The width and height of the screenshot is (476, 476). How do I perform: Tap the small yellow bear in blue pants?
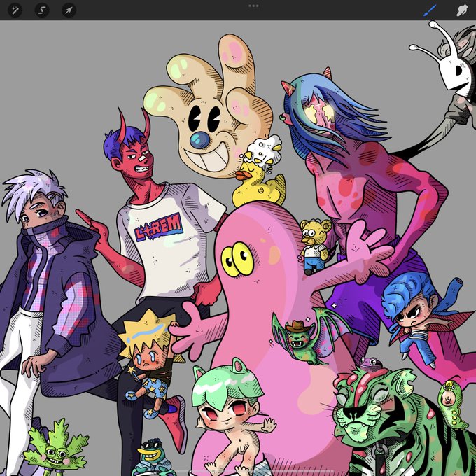click(x=315, y=246)
